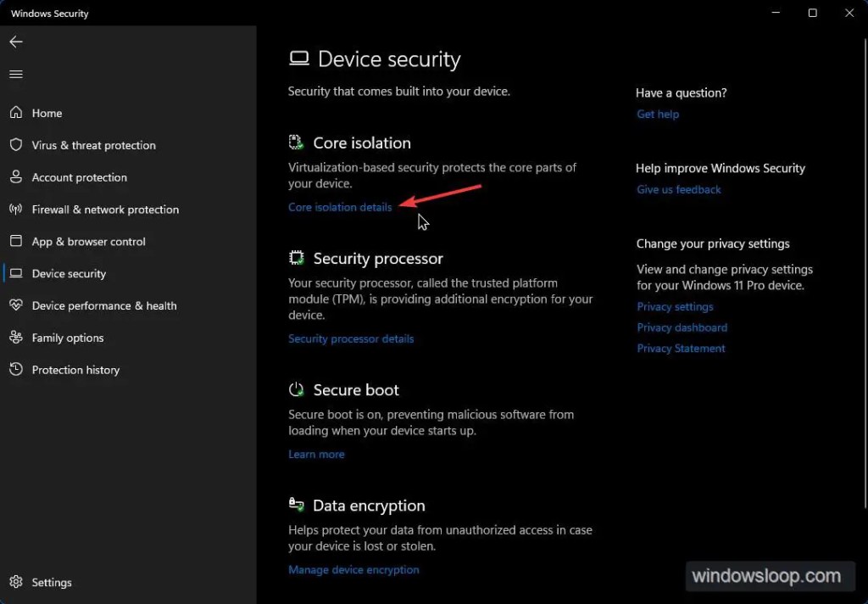This screenshot has width=868, height=604.
Task: Click Get help under Have a question
Action: click(x=658, y=114)
